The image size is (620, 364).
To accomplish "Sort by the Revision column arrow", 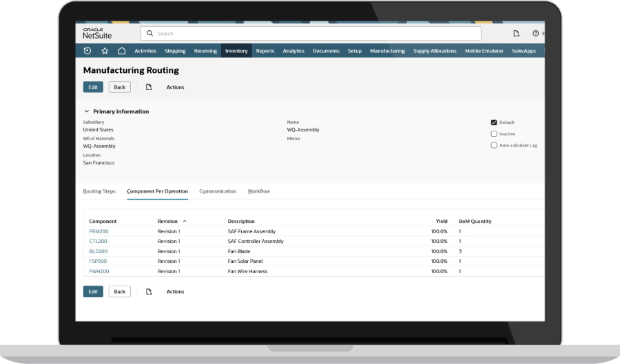I will coord(184,221).
